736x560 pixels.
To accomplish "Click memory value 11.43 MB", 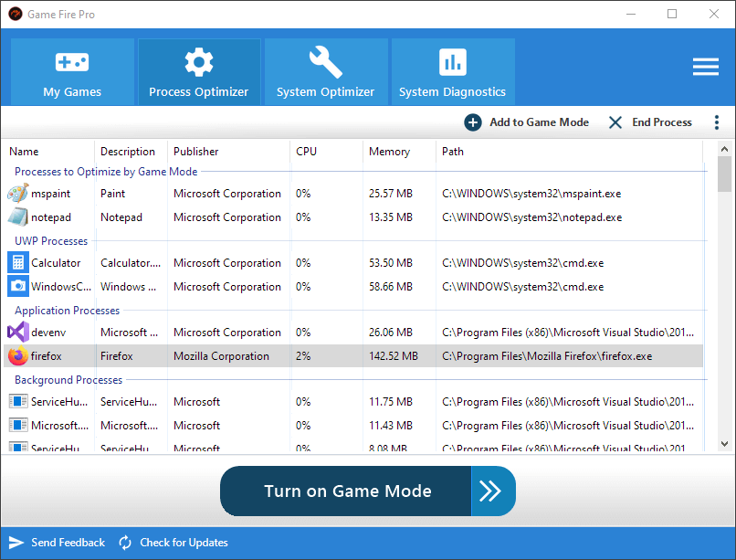I will click(391, 426).
